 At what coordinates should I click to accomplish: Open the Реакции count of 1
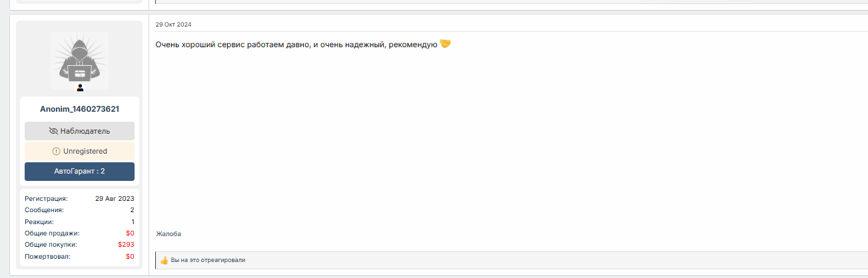click(x=133, y=221)
